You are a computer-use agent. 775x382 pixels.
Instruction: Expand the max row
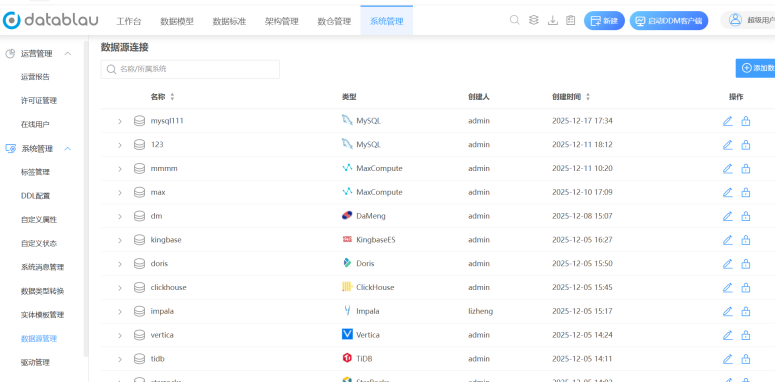(120, 192)
